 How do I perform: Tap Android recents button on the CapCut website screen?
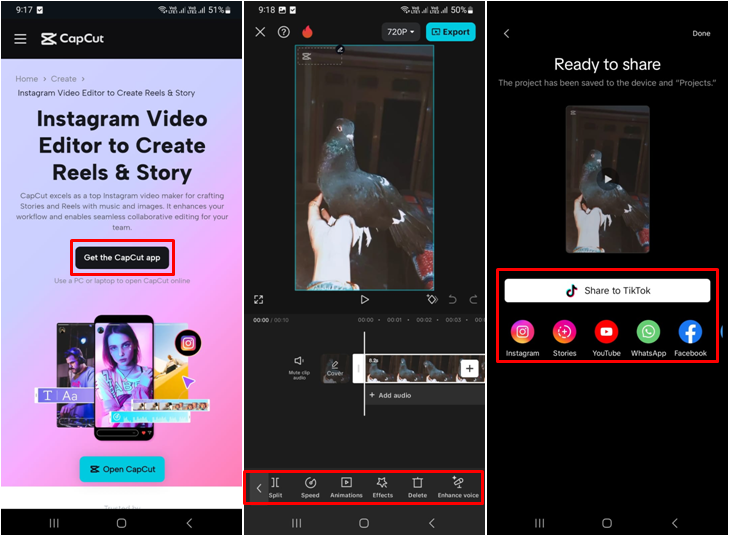[54, 523]
